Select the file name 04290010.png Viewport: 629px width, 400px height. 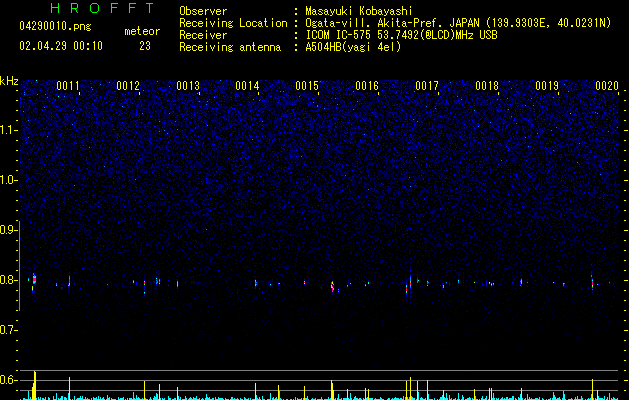click(55, 27)
